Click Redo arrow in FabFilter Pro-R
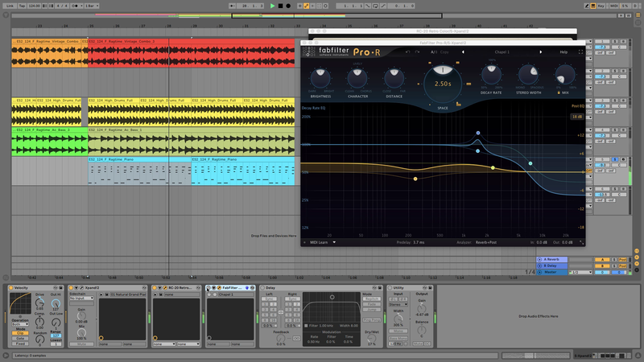This screenshot has width=644, height=362. (417, 52)
